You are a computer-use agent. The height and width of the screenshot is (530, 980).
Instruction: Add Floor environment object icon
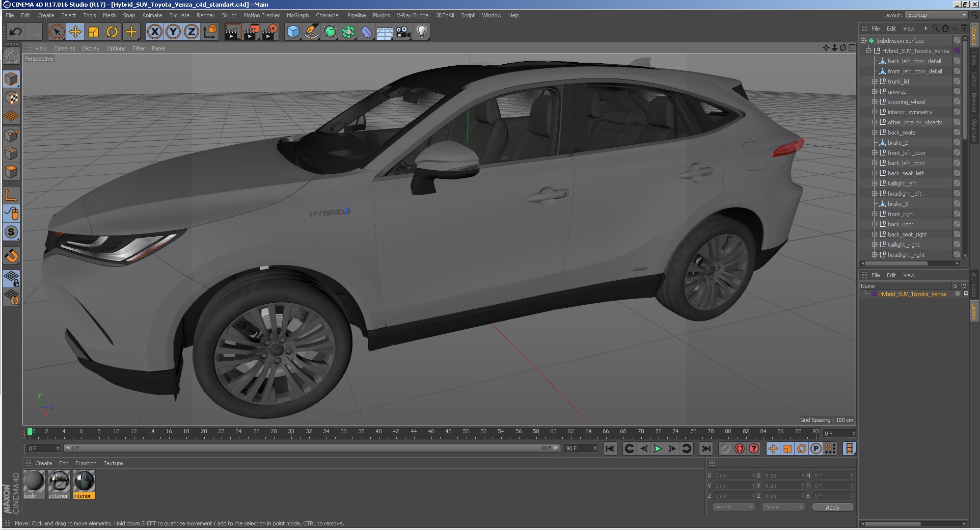(x=385, y=32)
